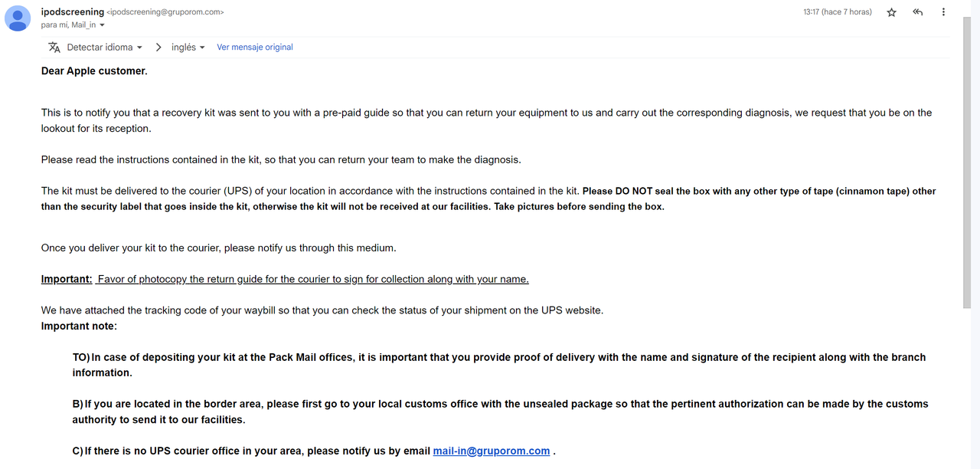Open the inglés target language dropdown

(x=188, y=48)
